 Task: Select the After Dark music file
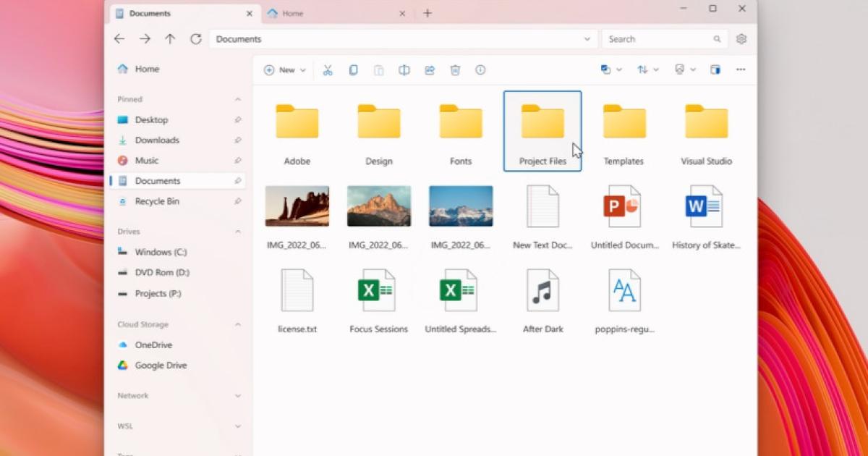(x=542, y=300)
